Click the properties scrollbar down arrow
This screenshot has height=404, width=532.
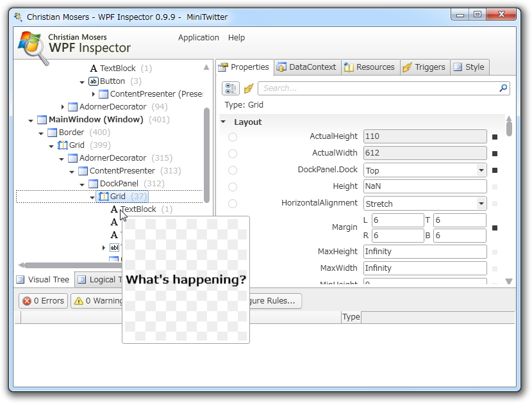[x=508, y=281]
